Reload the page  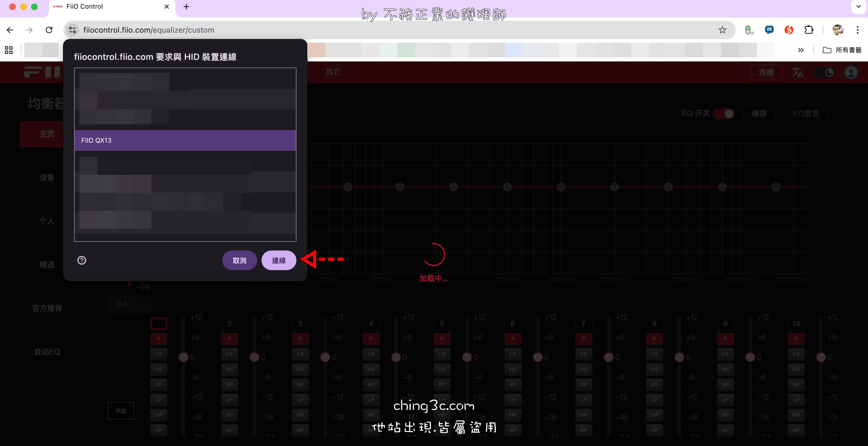coord(49,30)
